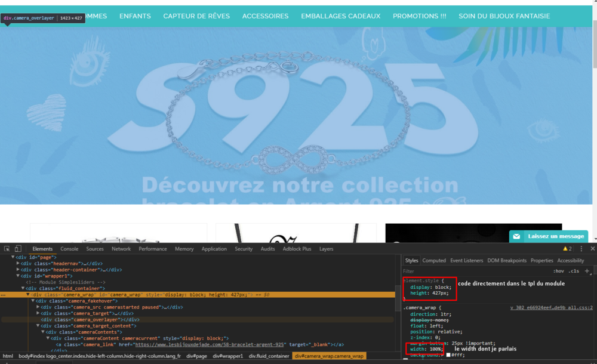Expand the headernav div in Elements panel
Screen dimensions: 597x364
click(18, 263)
